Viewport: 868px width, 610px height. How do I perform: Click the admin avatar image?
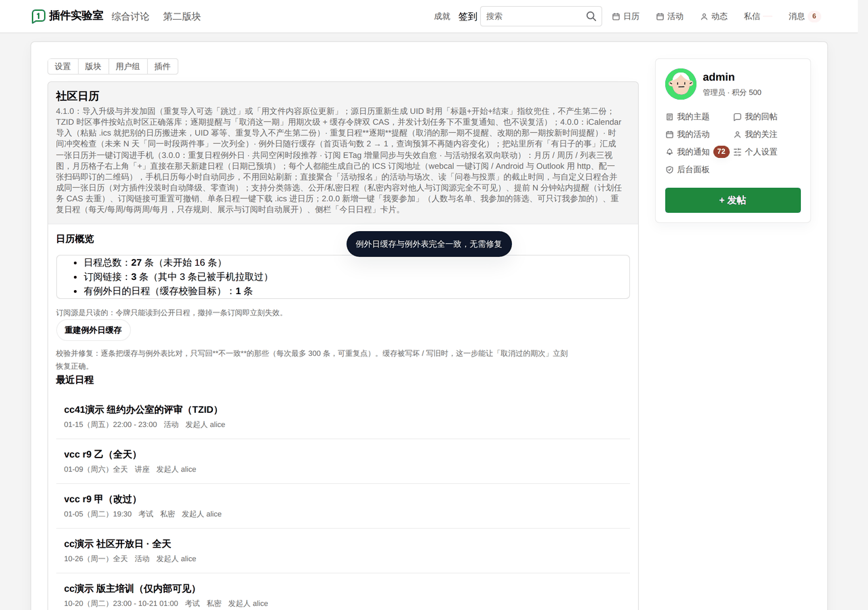pos(681,84)
